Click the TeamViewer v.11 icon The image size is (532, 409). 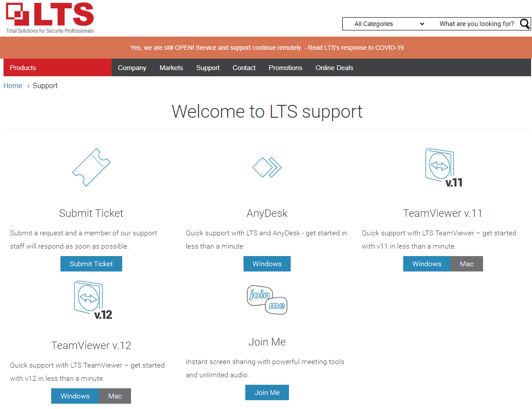pos(443,168)
